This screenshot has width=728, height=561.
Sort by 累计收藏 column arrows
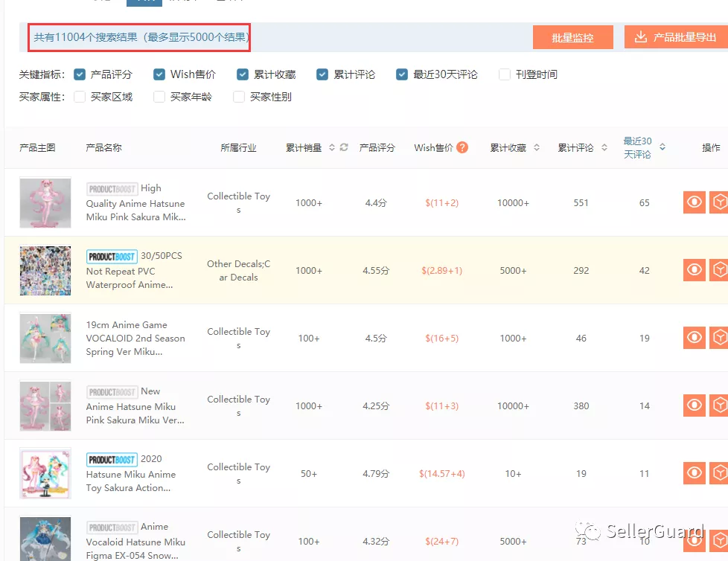point(535,147)
